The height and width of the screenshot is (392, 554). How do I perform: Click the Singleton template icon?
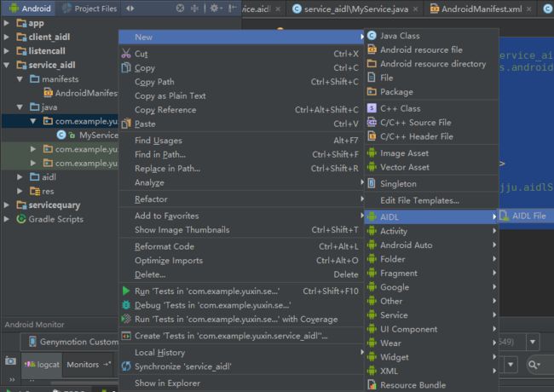(x=372, y=183)
